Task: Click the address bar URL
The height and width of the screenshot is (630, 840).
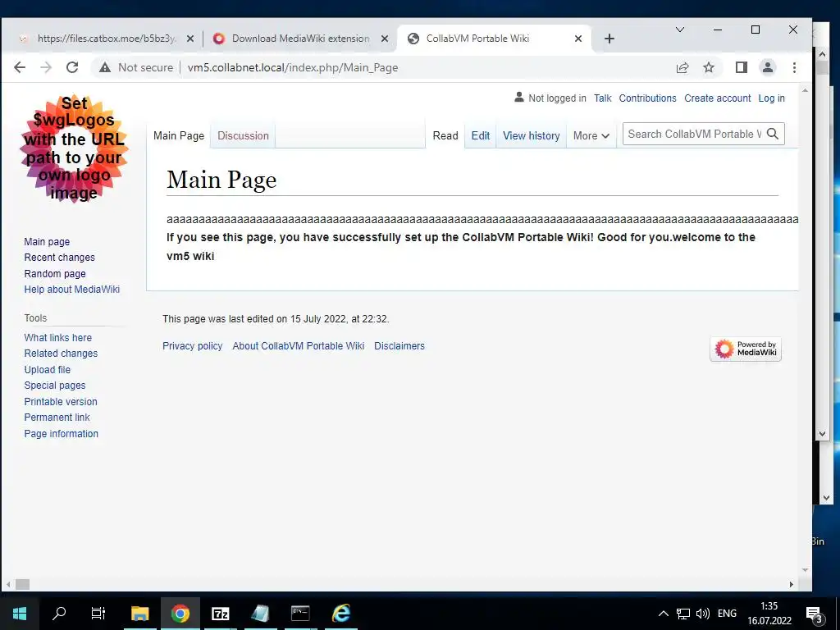Action: tap(293, 67)
